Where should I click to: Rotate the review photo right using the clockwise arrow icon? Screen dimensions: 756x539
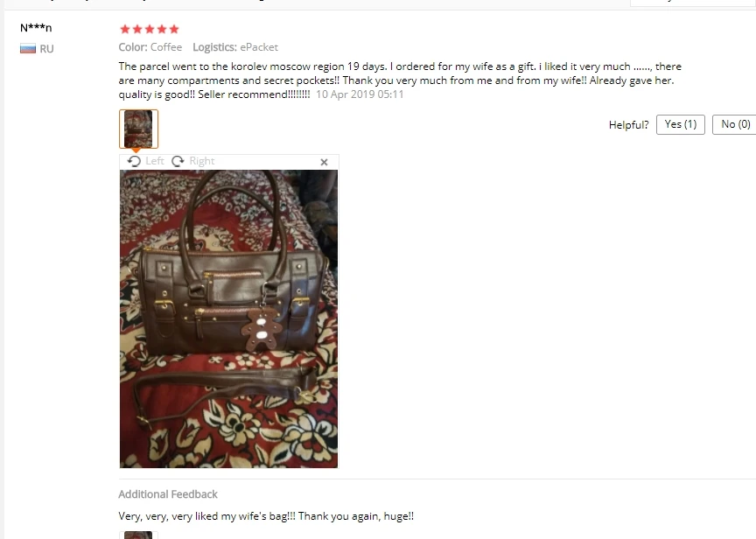click(x=178, y=161)
